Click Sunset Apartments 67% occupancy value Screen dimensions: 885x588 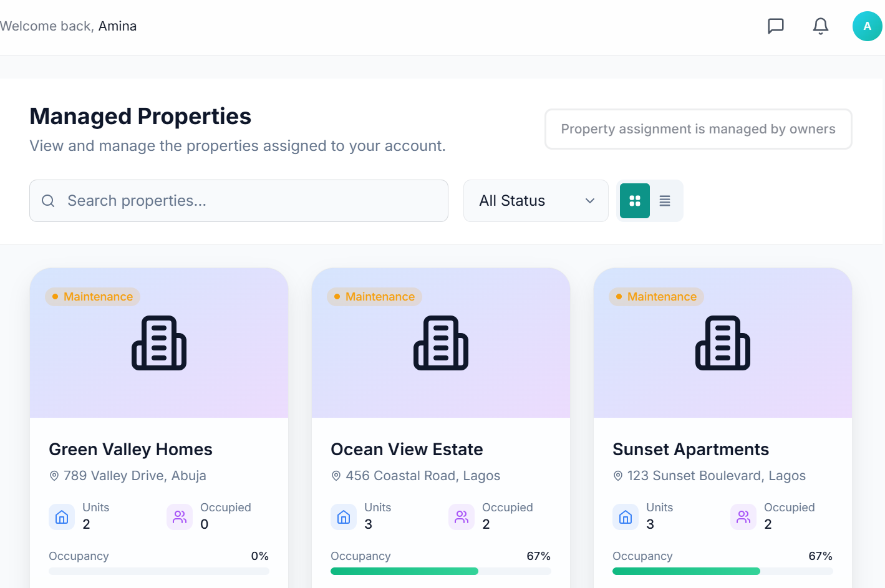click(821, 556)
